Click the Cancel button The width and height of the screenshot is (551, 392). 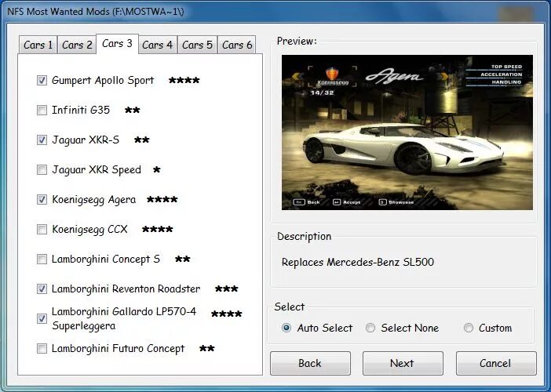[x=496, y=363]
